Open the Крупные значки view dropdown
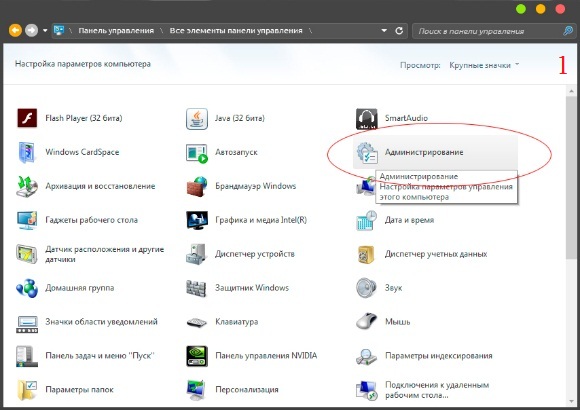The width and height of the screenshot is (580, 410). coord(484,65)
